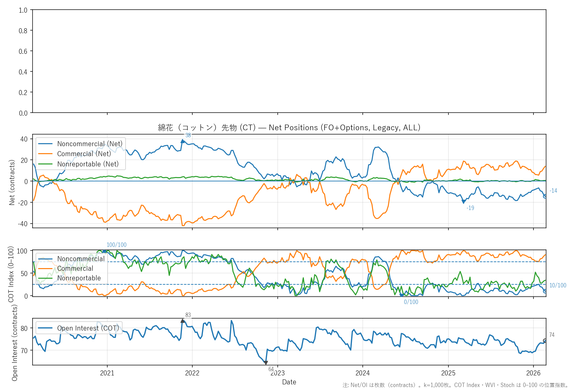The image size is (574, 392).
Task: Click the down-triangle marker at Open Interest low 64
Action: tap(266, 363)
